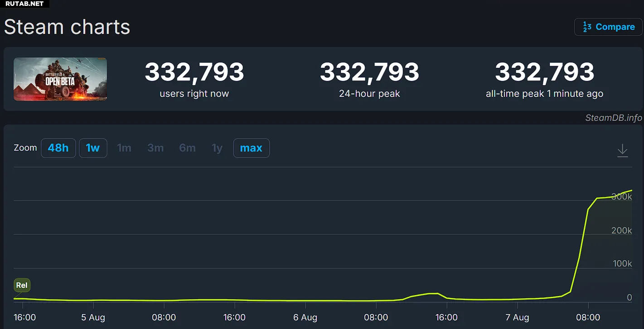Open the Compare feature
Image resolution: width=644 pixels, height=329 pixels.
tap(608, 27)
